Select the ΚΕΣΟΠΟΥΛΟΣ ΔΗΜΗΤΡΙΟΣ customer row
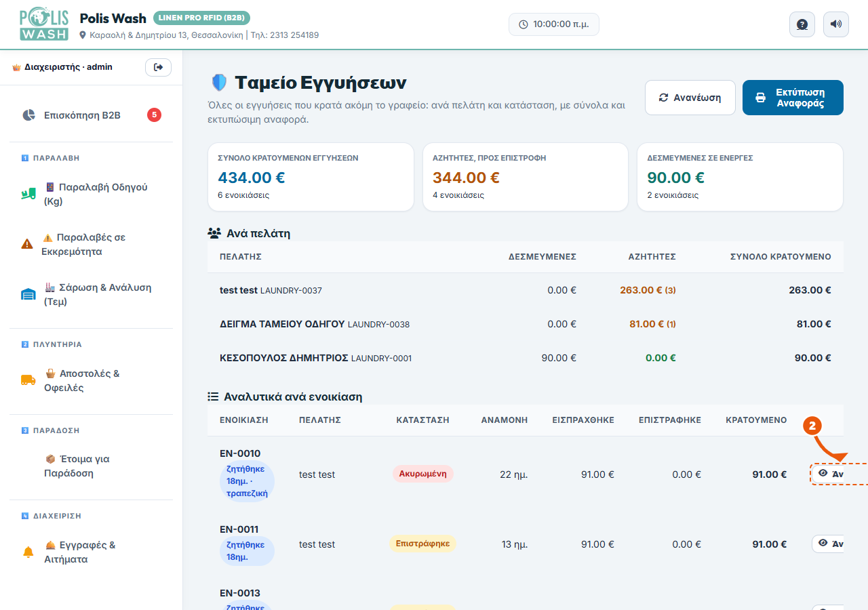The image size is (868, 610). [x=526, y=358]
